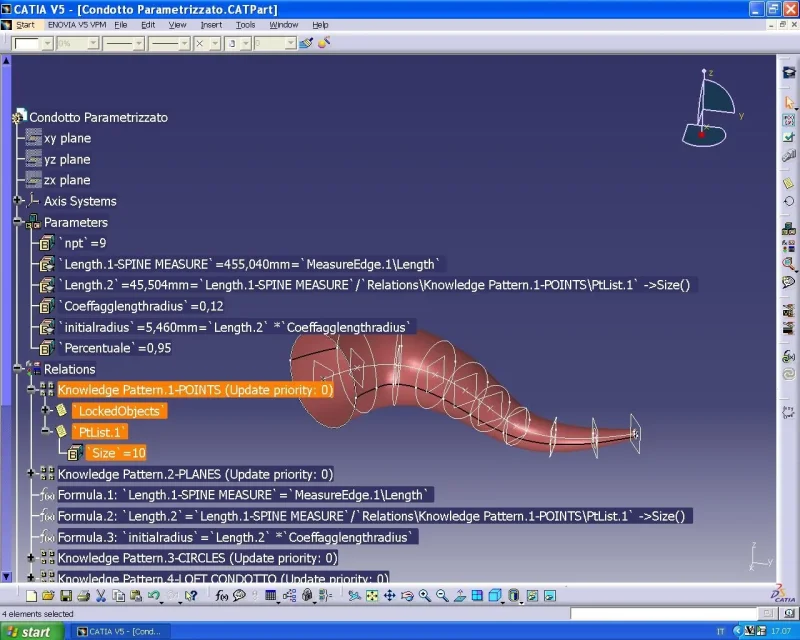Expand Knowledge Pattern.2-PLANES node
The width and height of the screenshot is (800, 640).
point(31,473)
